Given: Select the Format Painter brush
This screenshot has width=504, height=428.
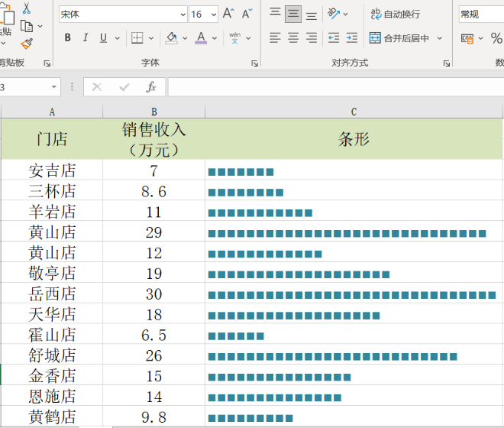Looking at the screenshot, I should point(27,44).
